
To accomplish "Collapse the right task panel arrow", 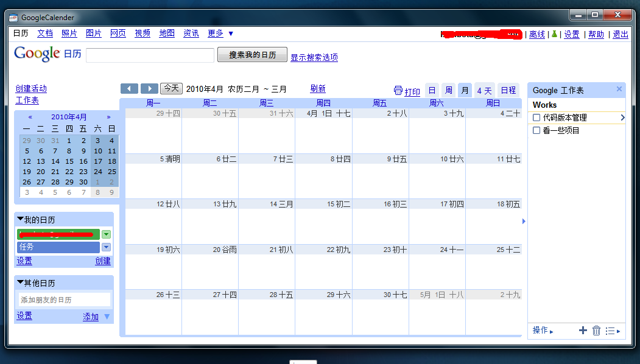I will pyautogui.click(x=524, y=221).
